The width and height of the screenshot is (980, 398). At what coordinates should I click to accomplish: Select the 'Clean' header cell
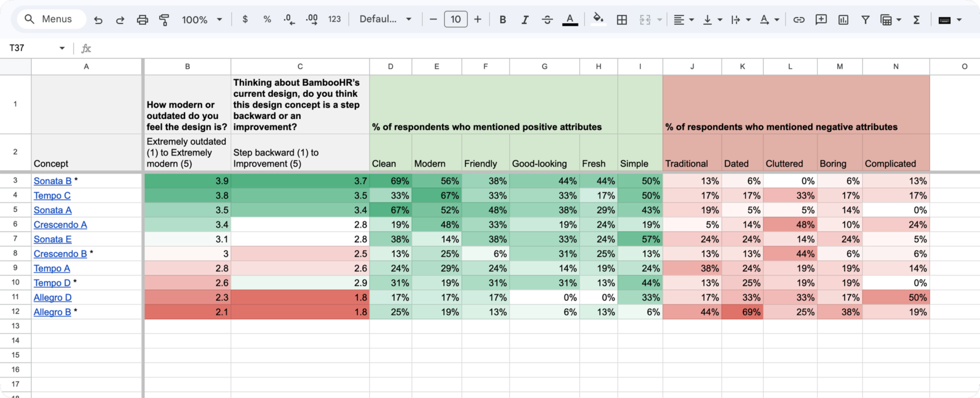[390, 152]
